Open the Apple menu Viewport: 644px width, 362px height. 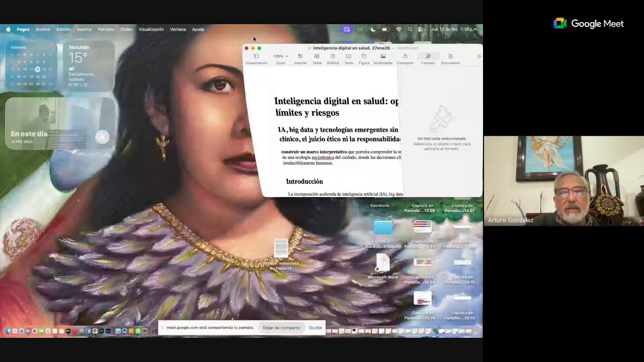[x=8, y=29]
